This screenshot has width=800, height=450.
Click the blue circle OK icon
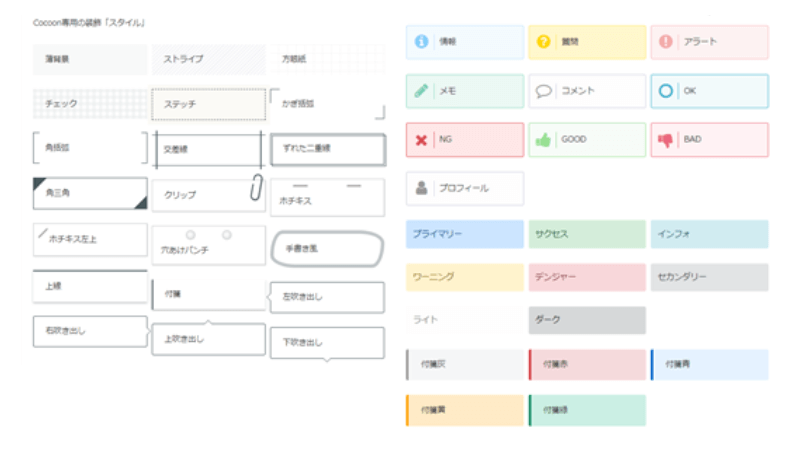(666, 91)
